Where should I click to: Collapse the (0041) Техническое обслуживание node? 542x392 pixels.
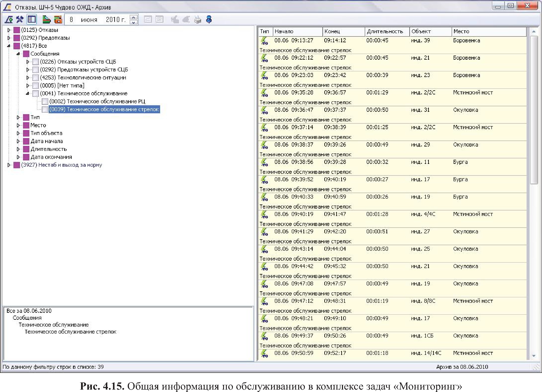[x=28, y=94]
